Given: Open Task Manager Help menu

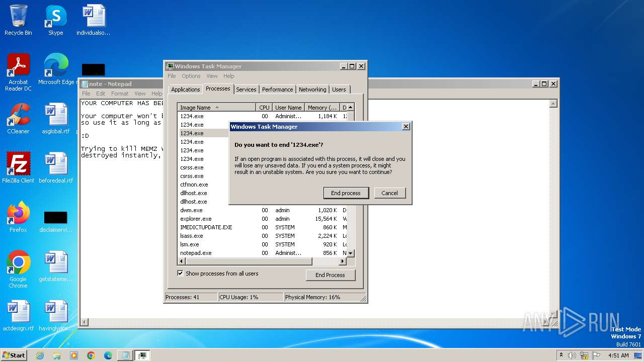Looking at the screenshot, I should tap(229, 76).
